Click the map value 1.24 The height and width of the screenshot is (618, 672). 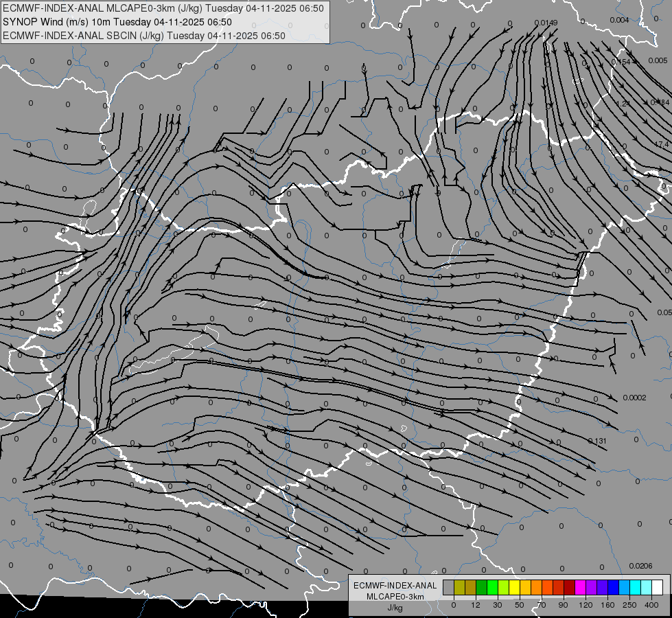(x=623, y=104)
